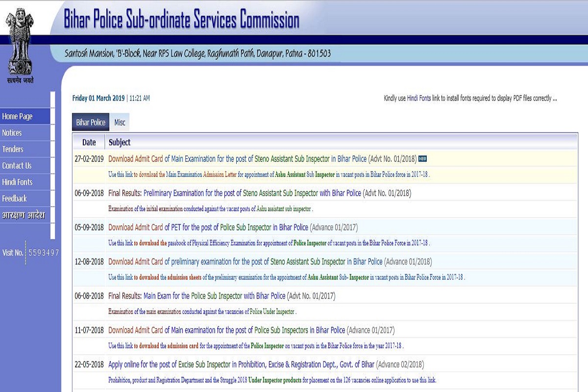
Task: Click the date cell 06-08-2018
Action: pos(89,296)
